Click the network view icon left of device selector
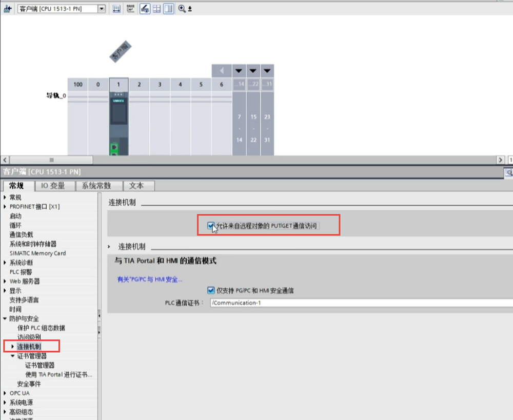 [x=8, y=9]
